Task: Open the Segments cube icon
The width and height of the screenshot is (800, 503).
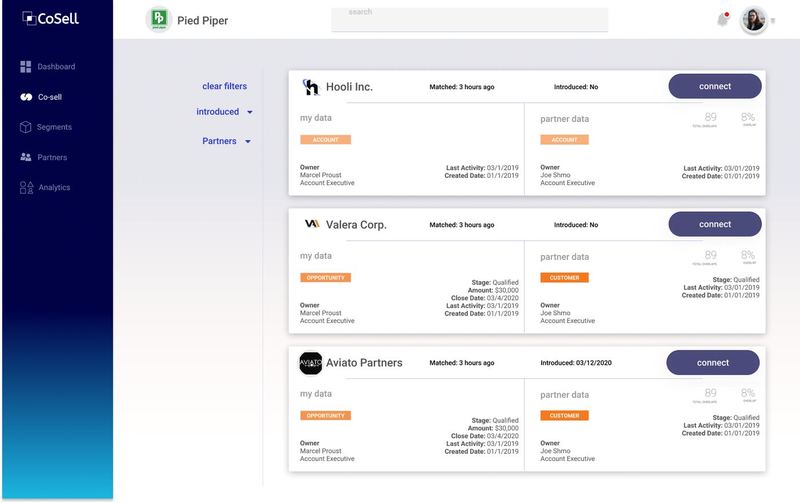Action: tap(26, 127)
